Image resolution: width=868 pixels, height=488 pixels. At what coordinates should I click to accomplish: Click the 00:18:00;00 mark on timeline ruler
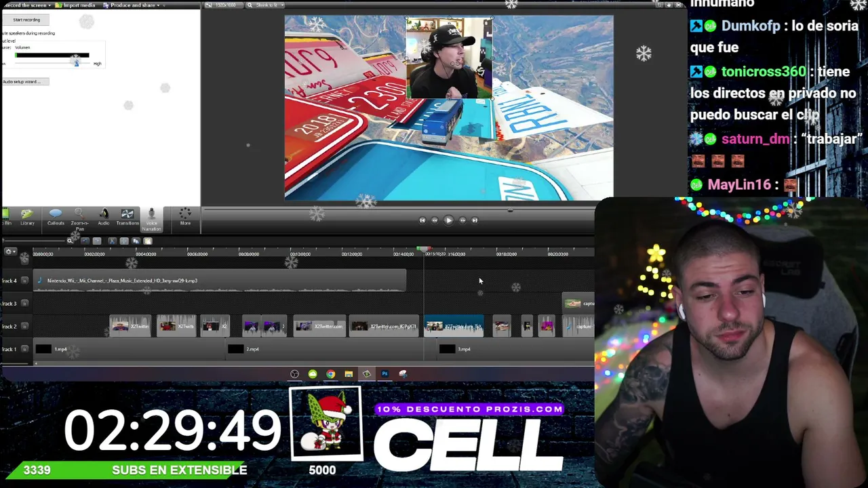tap(506, 253)
